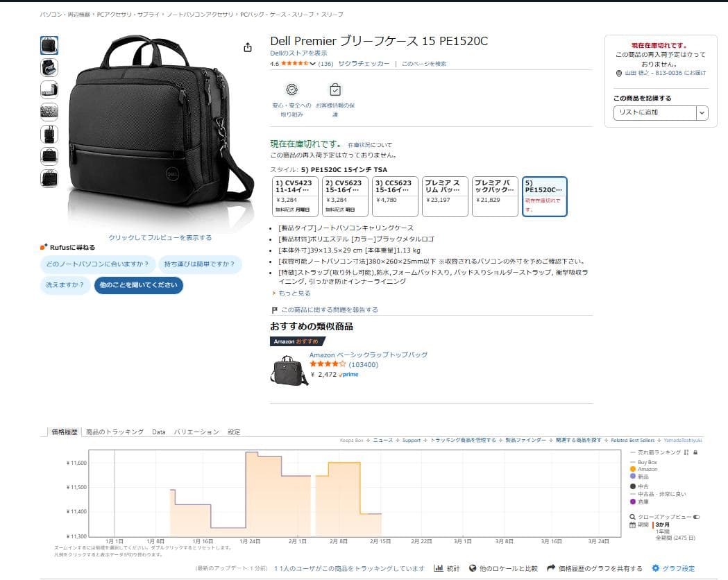728x580 pixels.
Task: Switch to the 商品のトラッキング tab
Action: click(x=115, y=432)
